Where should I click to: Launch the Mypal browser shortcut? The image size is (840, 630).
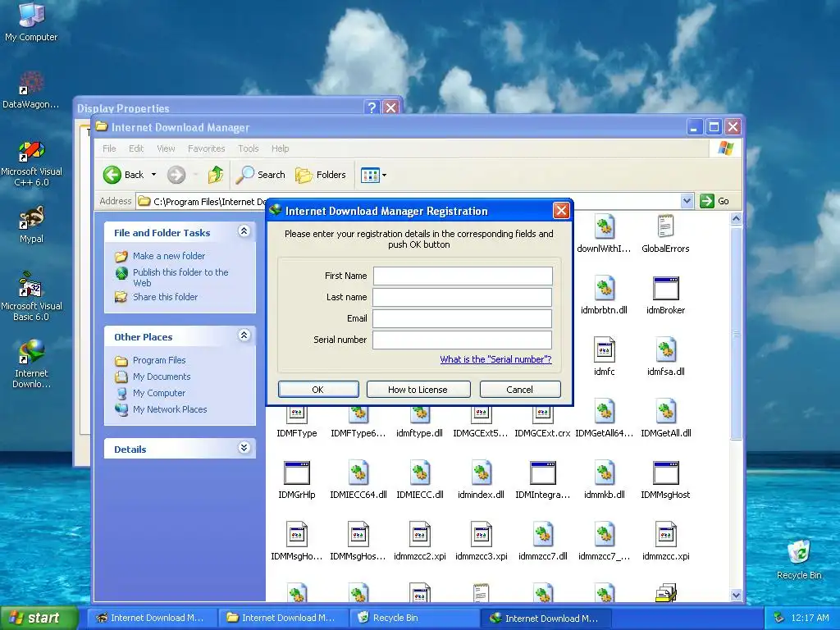(x=31, y=225)
